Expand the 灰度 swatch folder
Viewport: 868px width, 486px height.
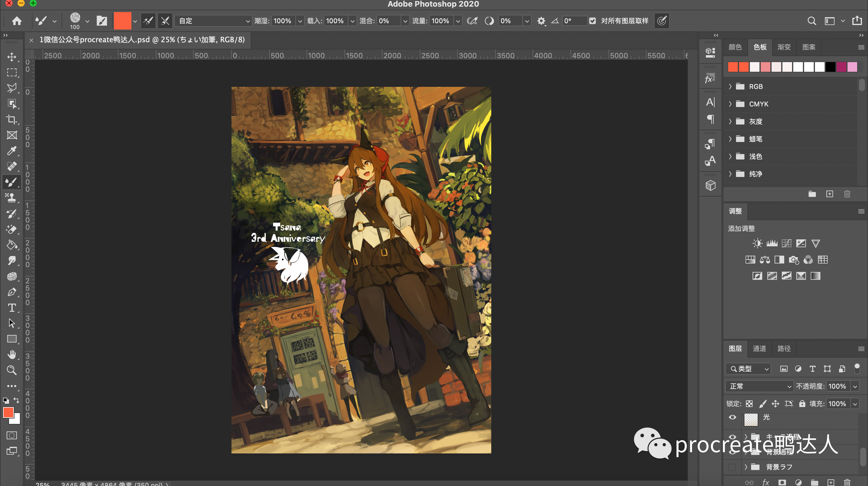click(x=730, y=121)
